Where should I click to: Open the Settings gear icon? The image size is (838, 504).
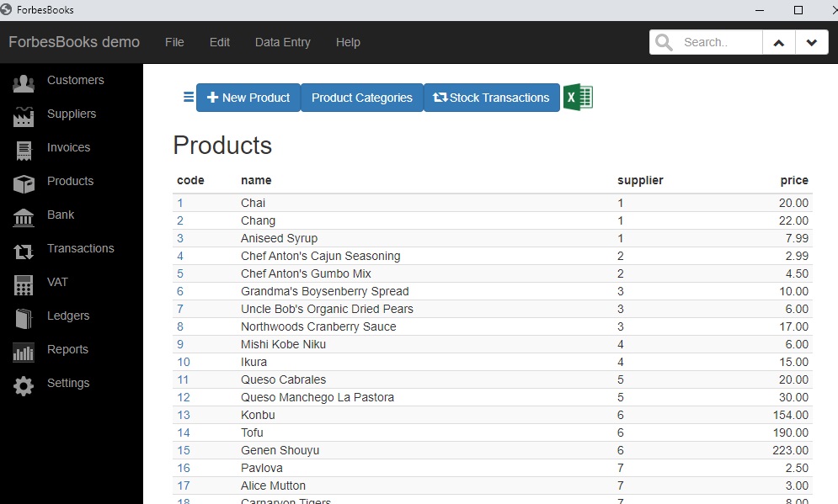pos(24,386)
